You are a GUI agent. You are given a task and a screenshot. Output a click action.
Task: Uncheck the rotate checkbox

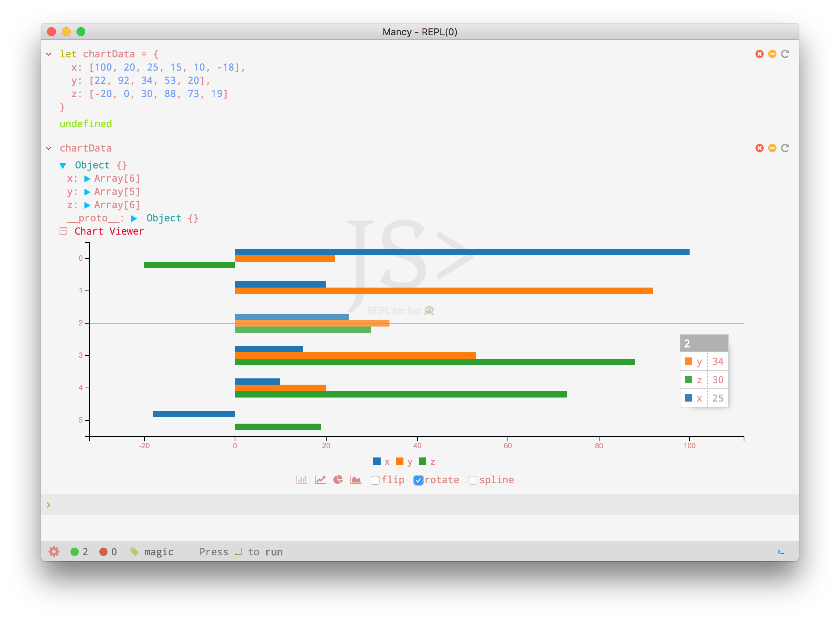coord(418,480)
